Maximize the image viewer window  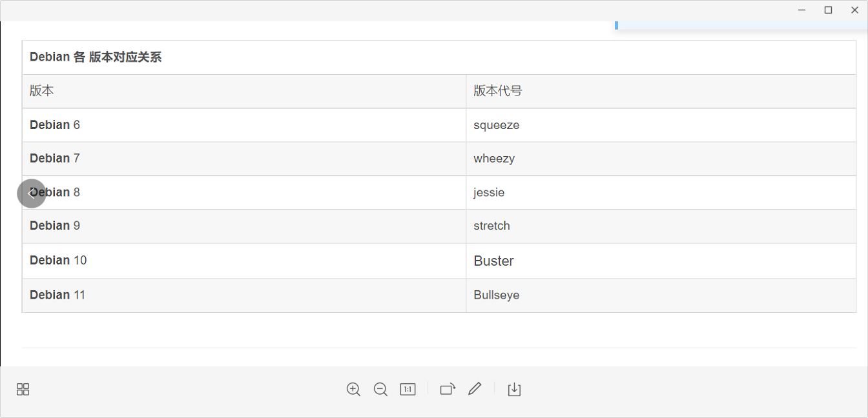(x=828, y=10)
